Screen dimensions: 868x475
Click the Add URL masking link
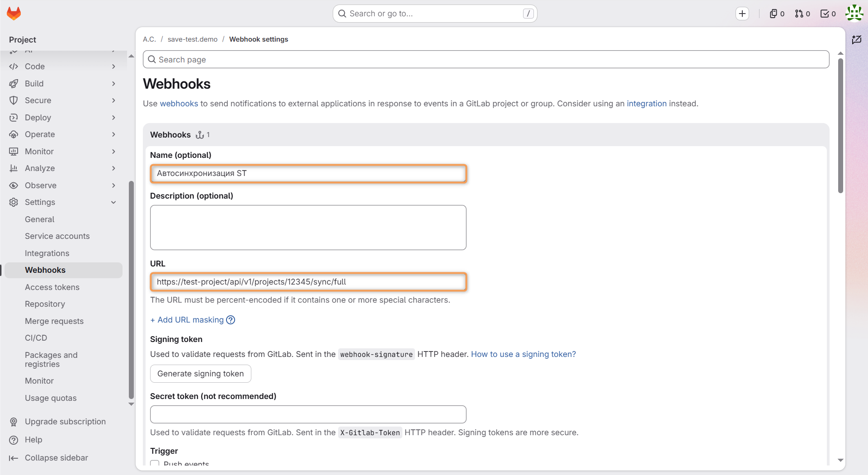[187, 320]
